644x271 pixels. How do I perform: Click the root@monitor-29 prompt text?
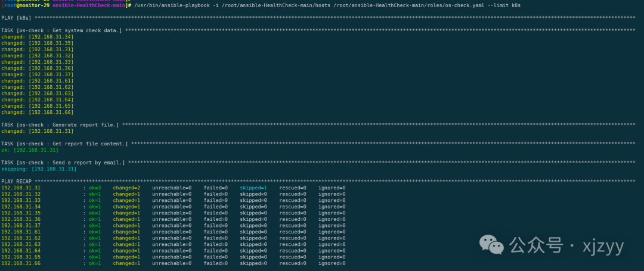(27, 5)
